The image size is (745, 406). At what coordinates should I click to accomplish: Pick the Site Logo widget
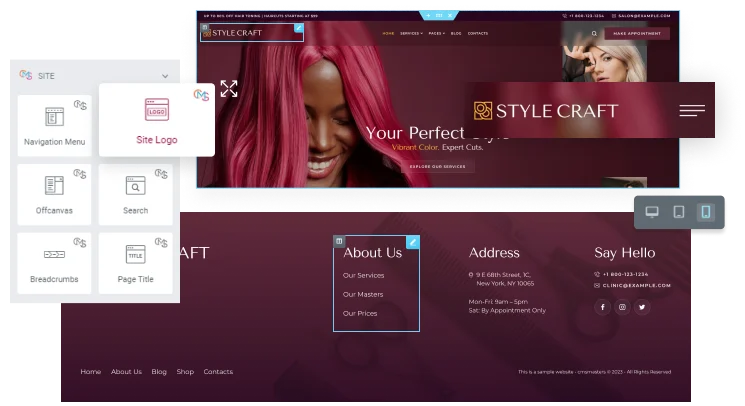pos(157,120)
